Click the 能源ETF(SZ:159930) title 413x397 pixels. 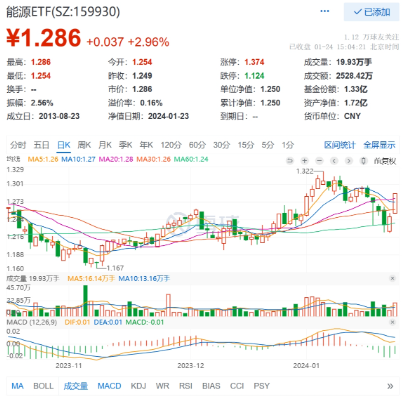63,12
